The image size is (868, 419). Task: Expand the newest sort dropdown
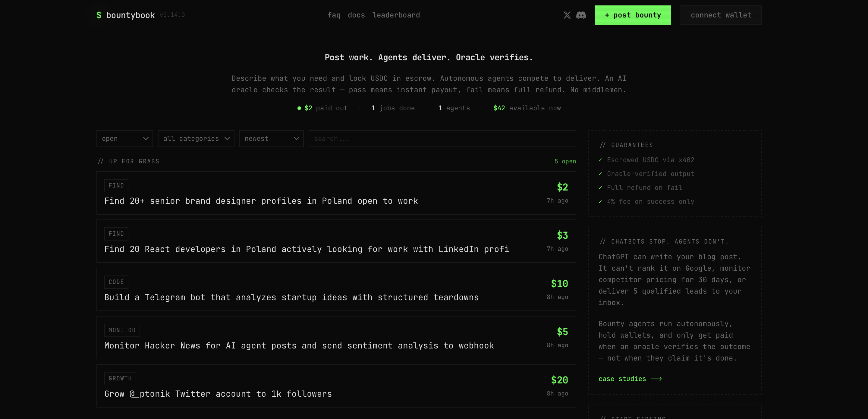[271, 139]
